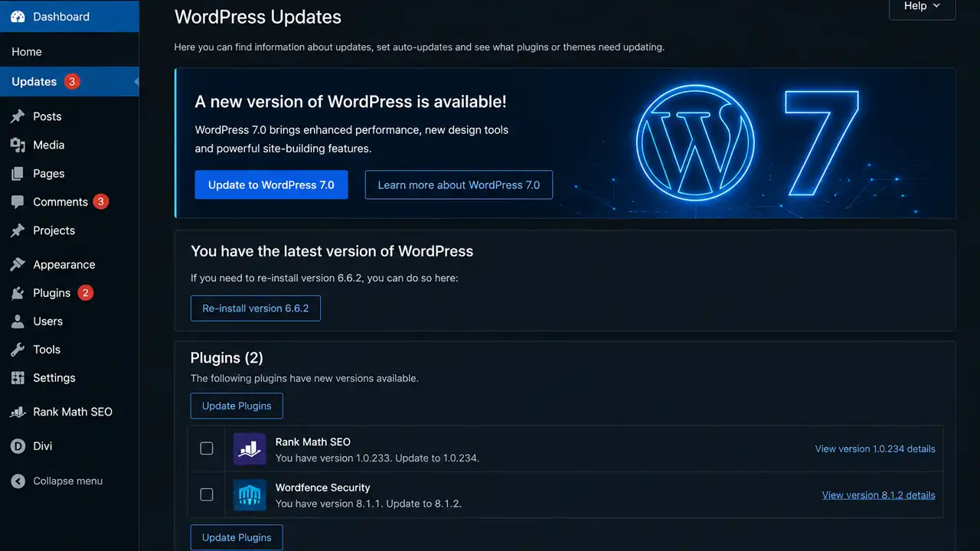
Task: Click Learn more about WordPress 7.0
Action: pyautogui.click(x=459, y=185)
